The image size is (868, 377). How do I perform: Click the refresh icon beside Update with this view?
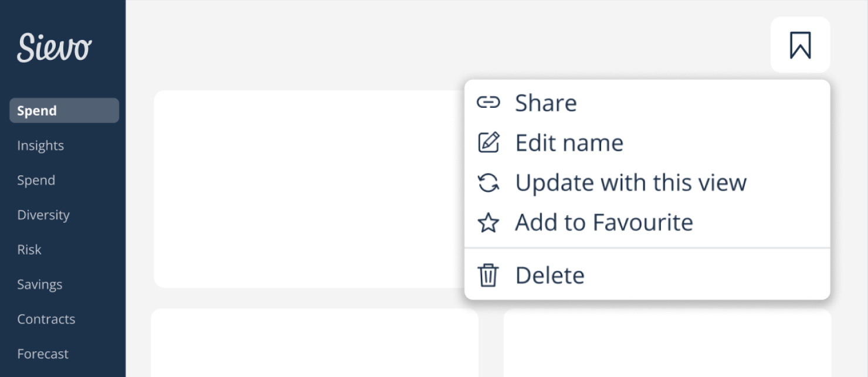[488, 183]
